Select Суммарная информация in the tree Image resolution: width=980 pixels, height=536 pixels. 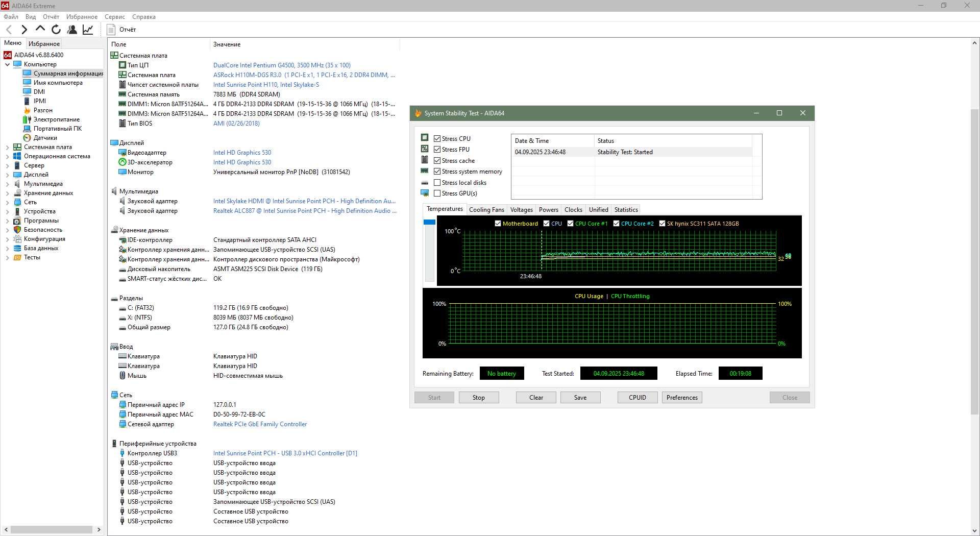tap(68, 74)
